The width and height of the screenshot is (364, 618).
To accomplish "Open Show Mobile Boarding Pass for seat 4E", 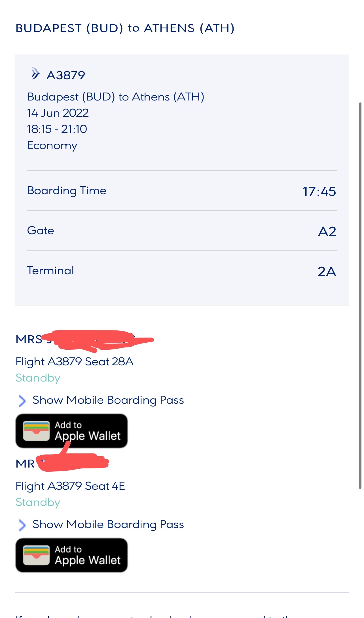I will tap(108, 525).
